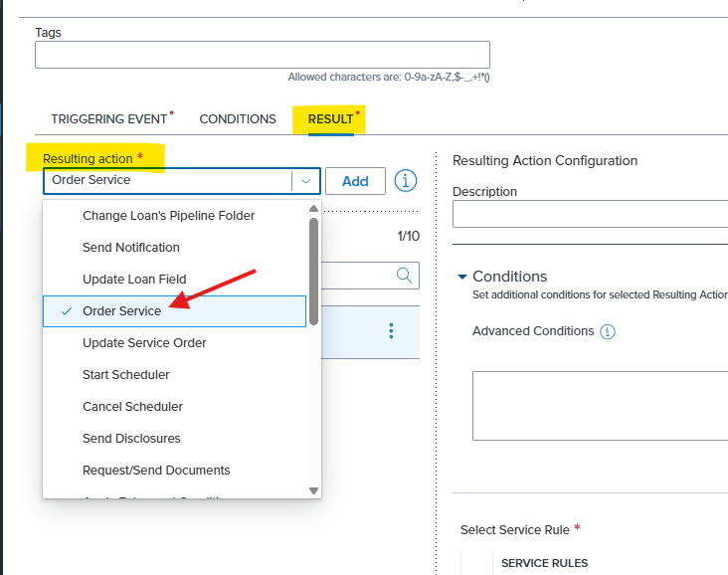Collapse the Conditions section
The width and height of the screenshot is (728, 575).
click(x=462, y=277)
